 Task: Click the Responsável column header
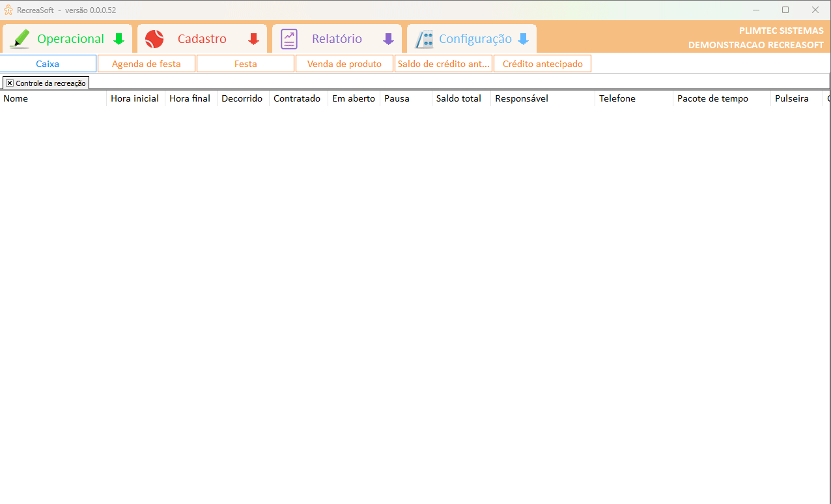click(x=521, y=99)
